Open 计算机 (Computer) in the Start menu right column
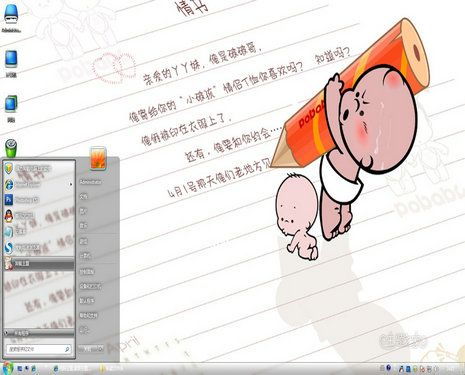This screenshot has width=465, height=375. [85, 255]
